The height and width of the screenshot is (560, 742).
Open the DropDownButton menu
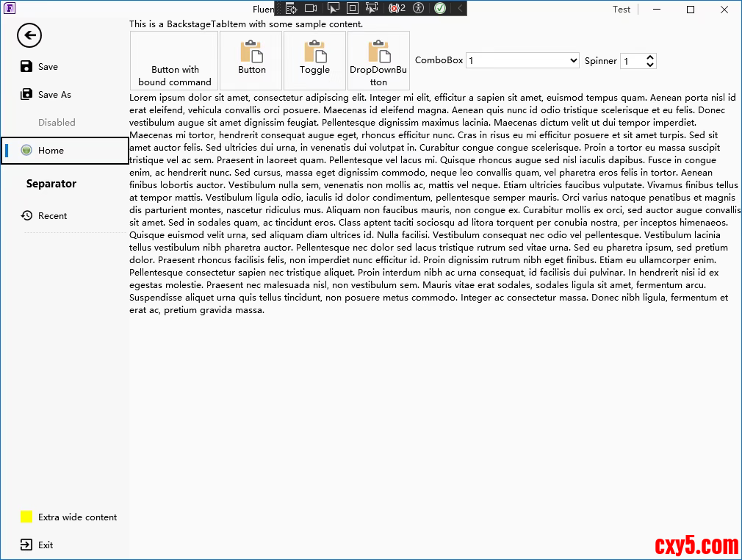click(378, 60)
